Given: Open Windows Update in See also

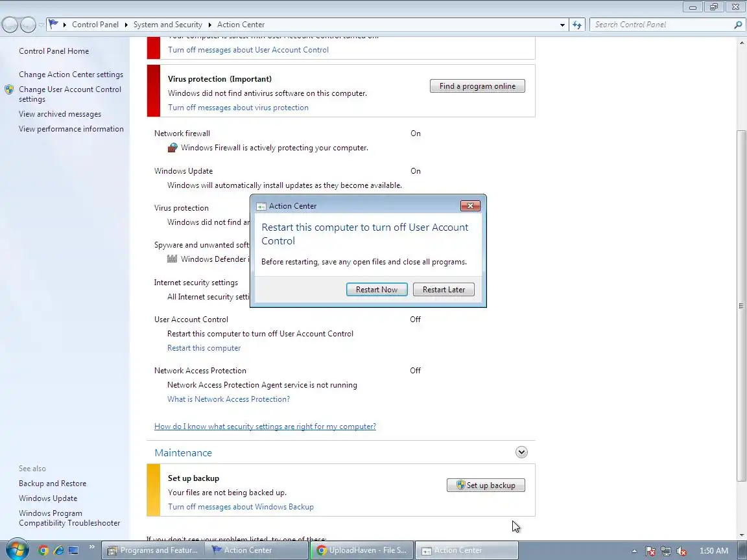Looking at the screenshot, I should (48, 498).
